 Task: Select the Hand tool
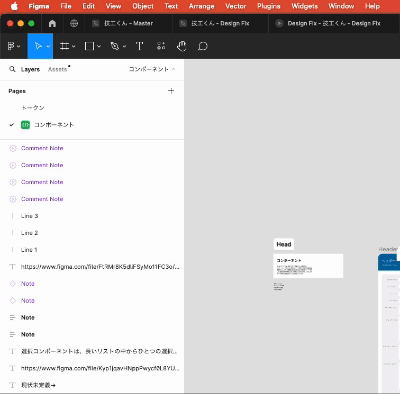click(182, 46)
